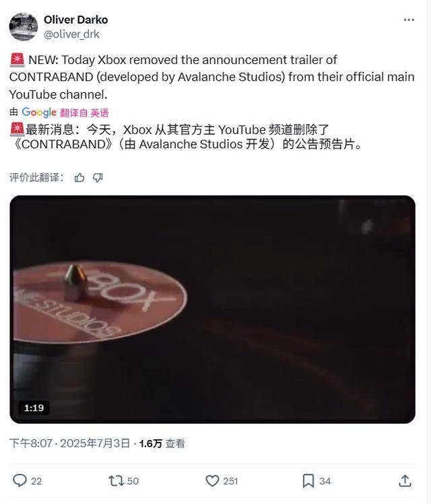This screenshot has height=504, width=431.
Task: Bookmark the tweet with bookmark icon
Action: tap(308, 481)
